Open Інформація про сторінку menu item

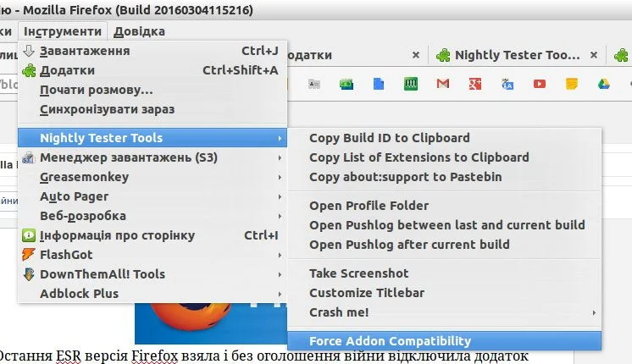(x=152, y=235)
